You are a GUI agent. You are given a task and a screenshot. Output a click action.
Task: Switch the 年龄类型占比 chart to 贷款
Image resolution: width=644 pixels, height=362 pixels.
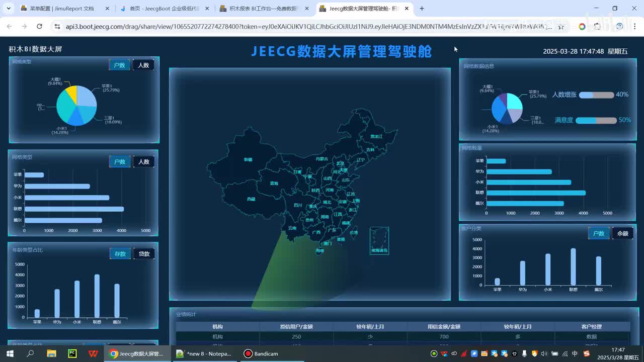tap(144, 254)
